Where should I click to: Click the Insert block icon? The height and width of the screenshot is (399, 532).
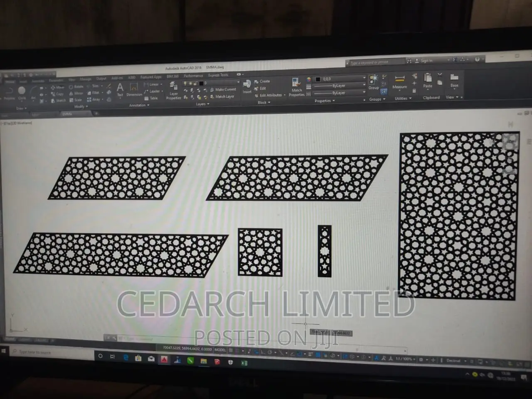coord(247,86)
